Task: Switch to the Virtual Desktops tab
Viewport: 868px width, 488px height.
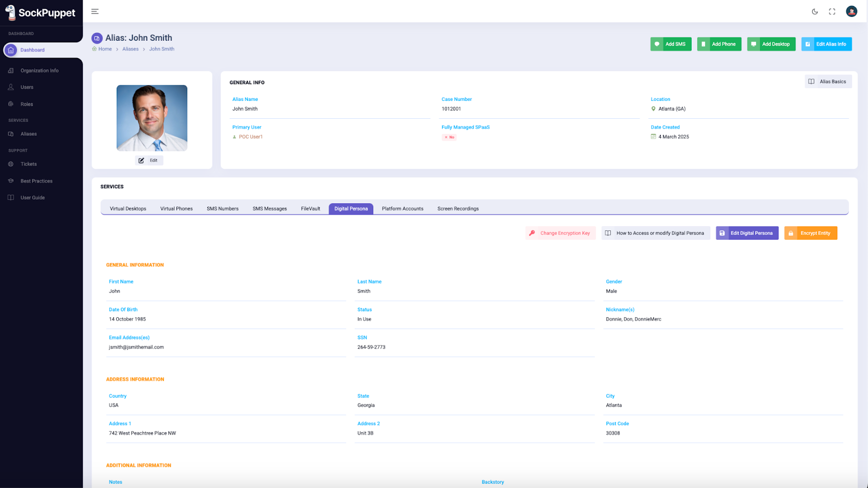Action: [x=128, y=209]
